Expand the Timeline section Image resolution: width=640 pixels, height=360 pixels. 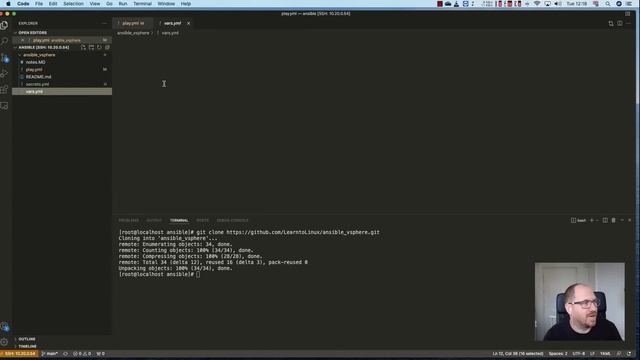point(62,346)
